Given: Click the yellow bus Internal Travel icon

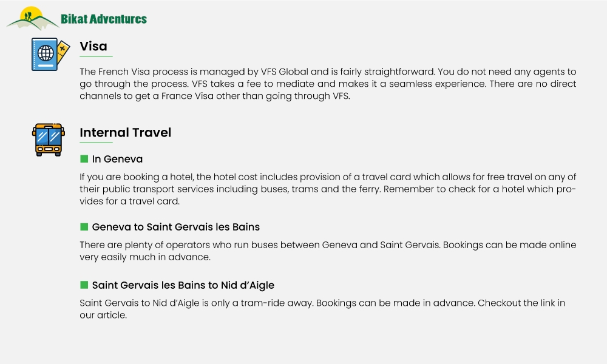Looking at the screenshot, I should pyautogui.click(x=49, y=140).
